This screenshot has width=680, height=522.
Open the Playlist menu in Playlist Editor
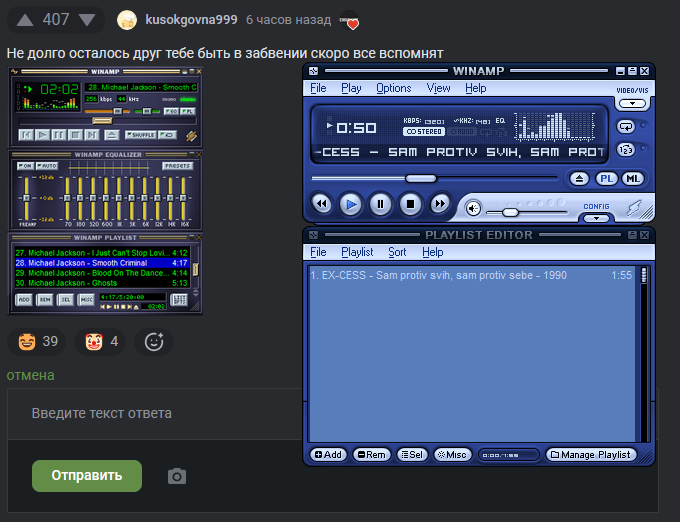pos(357,252)
